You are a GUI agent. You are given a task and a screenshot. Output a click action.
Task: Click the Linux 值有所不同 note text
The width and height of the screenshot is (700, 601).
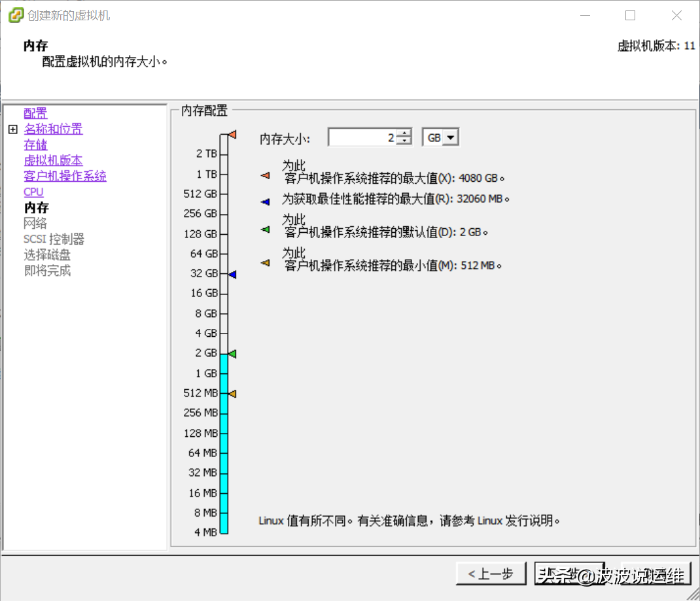click(x=409, y=521)
